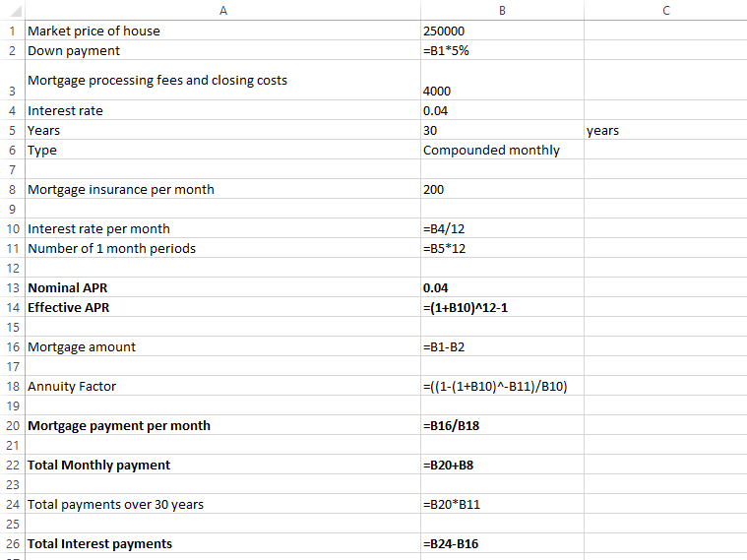Click cell containing 250000

pyautogui.click(x=502, y=31)
